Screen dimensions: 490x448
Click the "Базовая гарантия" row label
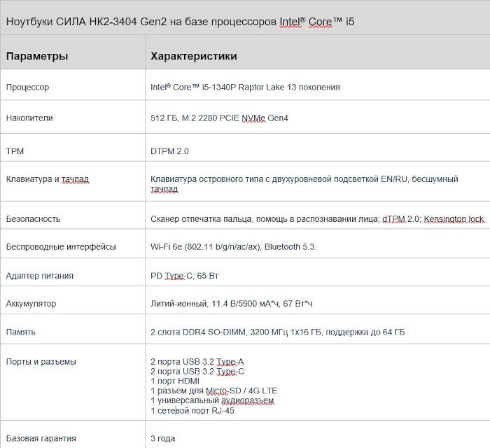[41, 438]
